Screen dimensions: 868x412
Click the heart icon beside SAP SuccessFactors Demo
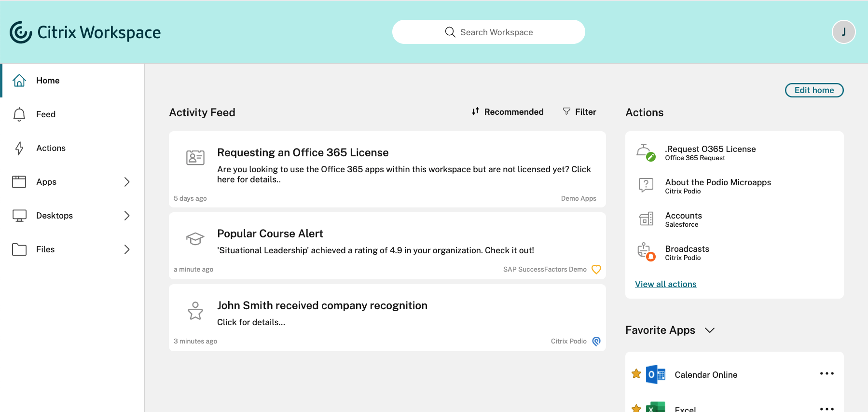[596, 269]
